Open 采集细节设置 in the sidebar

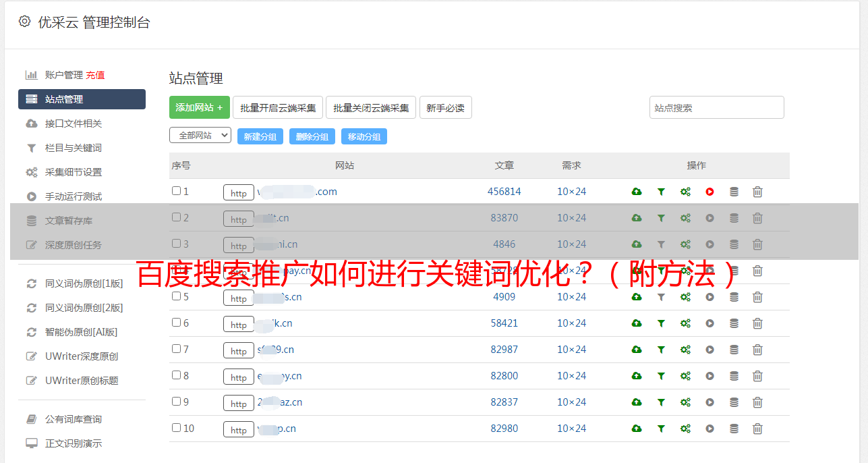pos(74,172)
